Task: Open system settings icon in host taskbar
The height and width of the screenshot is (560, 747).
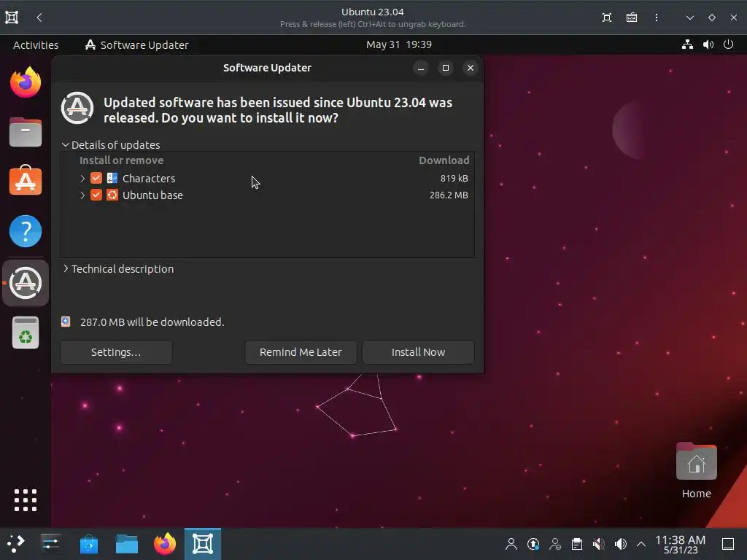Action: (x=50, y=543)
